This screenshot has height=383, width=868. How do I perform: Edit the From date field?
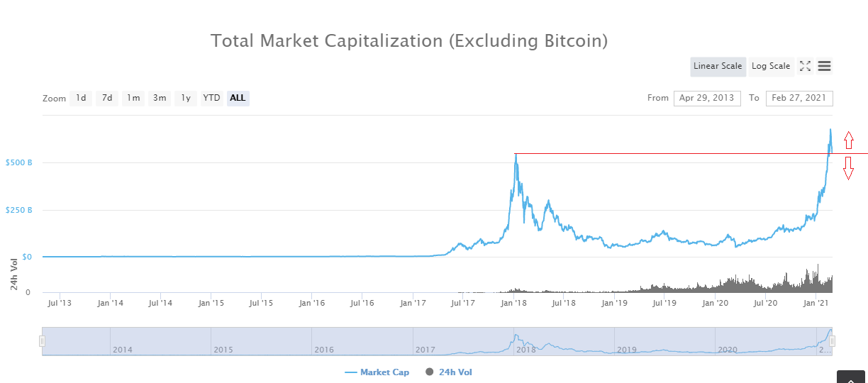pos(707,98)
